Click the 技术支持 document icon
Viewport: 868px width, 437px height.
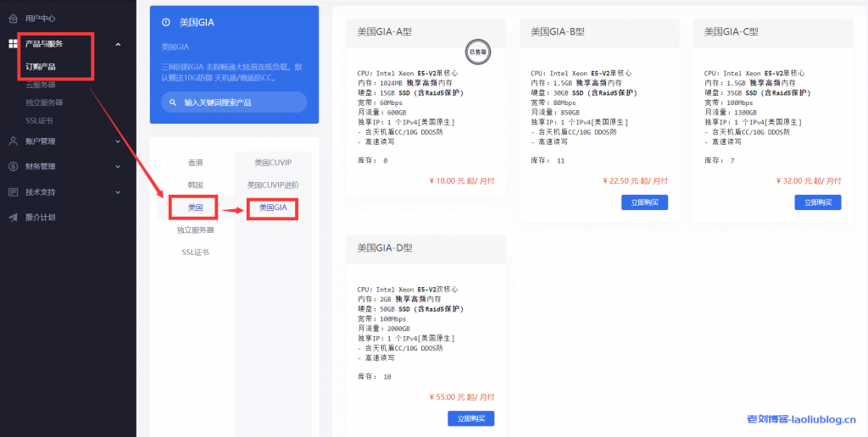coord(13,192)
